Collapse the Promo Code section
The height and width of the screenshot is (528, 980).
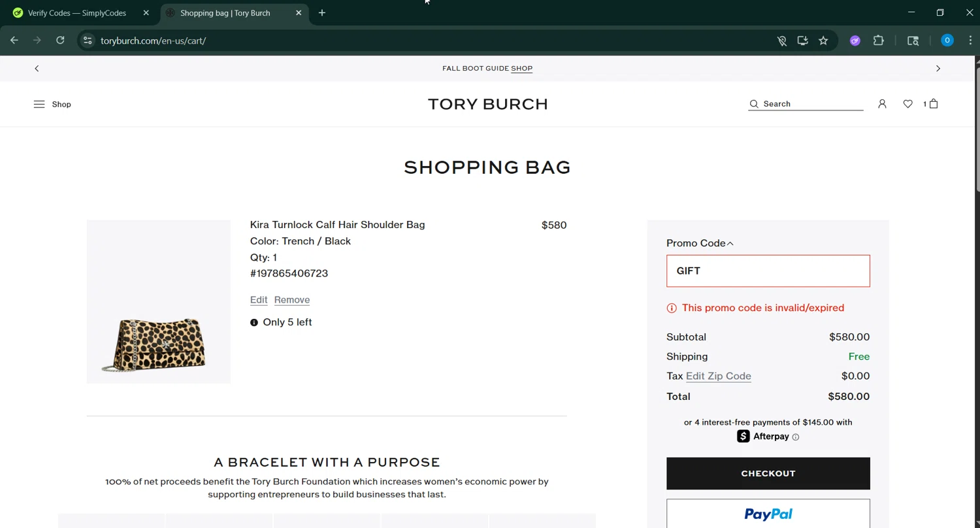(700, 243)
